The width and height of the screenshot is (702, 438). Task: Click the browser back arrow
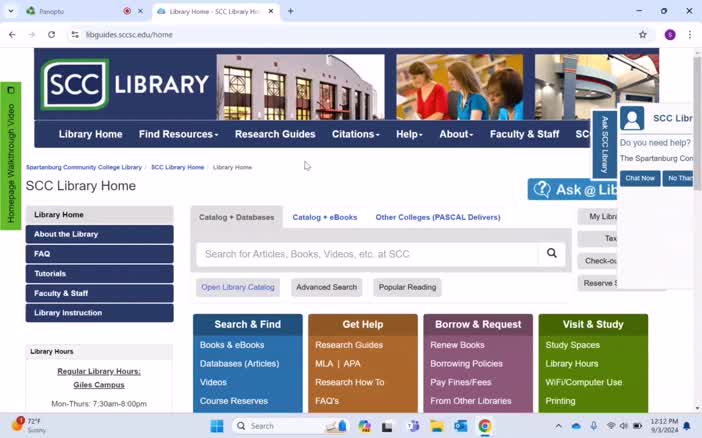[12, 34]
